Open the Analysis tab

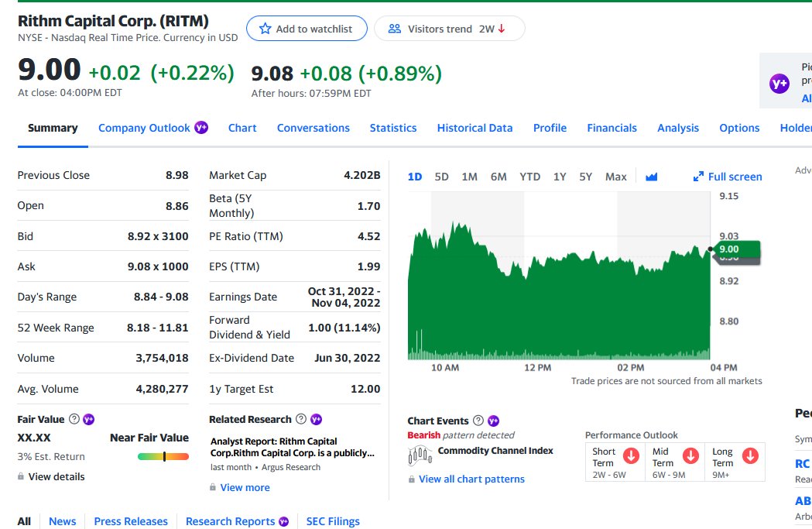point(678,128)
